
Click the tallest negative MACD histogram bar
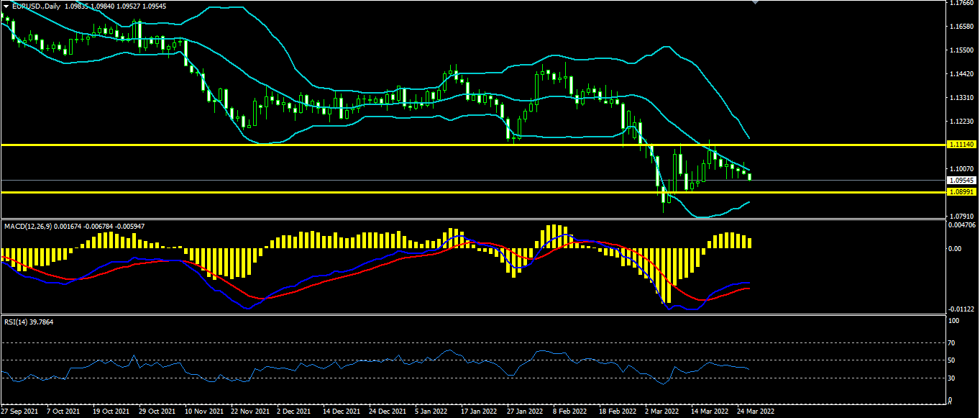[x=668, y=276]
